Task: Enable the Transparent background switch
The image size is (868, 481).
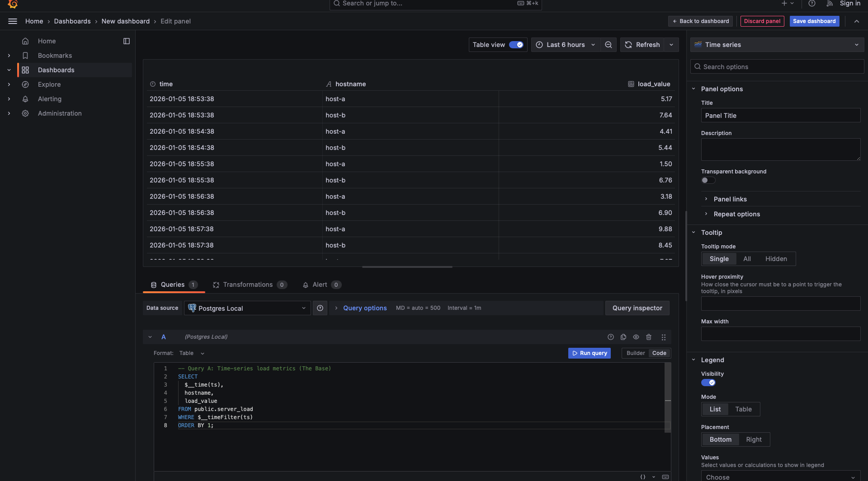Action: [708, 180]
